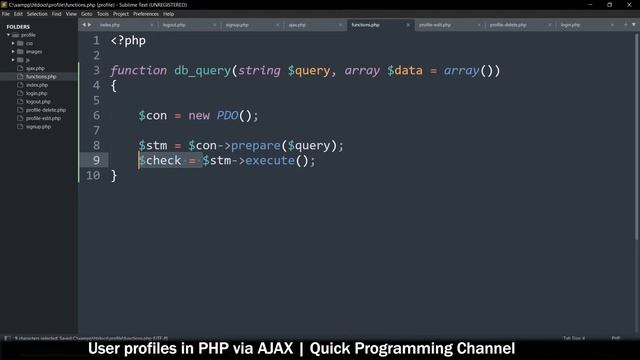640x360 pixels.
Task: Toggle the side bar status icon
Action: [7, 338]
